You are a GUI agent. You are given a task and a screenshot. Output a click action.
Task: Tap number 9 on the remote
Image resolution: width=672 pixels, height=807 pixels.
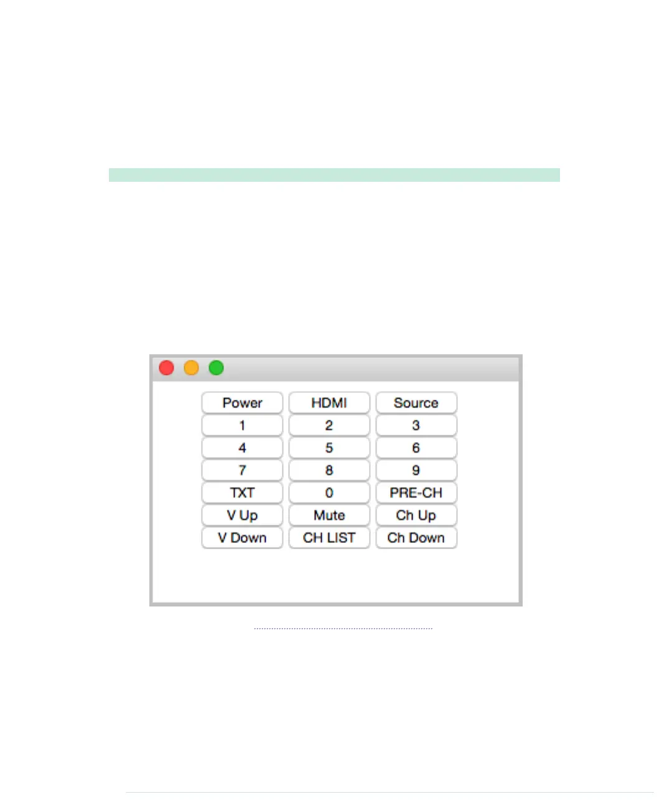tap(416, 470)
